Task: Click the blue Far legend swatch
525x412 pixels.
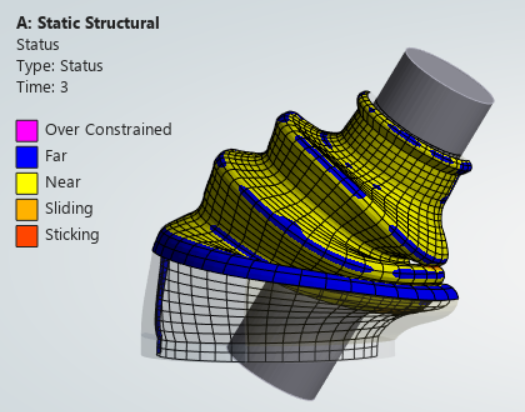Action: click(27, 157)
